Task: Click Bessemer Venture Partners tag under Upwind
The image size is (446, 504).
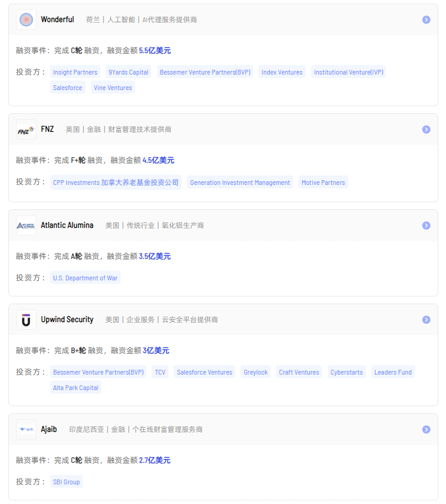Action: coord(98,372)
